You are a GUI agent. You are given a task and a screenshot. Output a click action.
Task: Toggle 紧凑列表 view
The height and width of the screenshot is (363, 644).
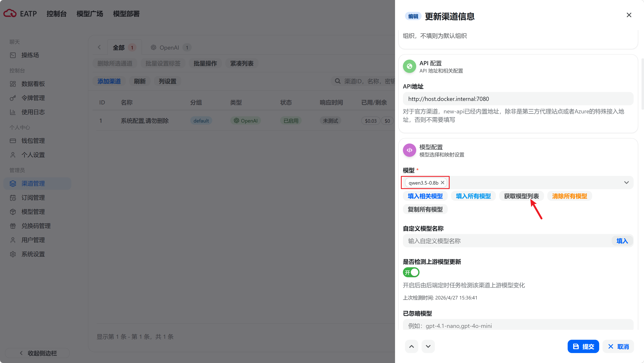point(242,64)
